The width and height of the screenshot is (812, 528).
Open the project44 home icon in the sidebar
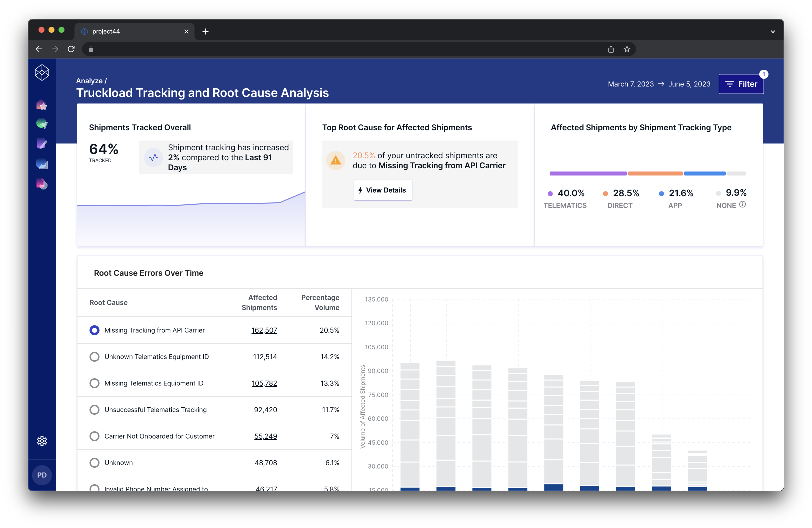click(42, 72)
